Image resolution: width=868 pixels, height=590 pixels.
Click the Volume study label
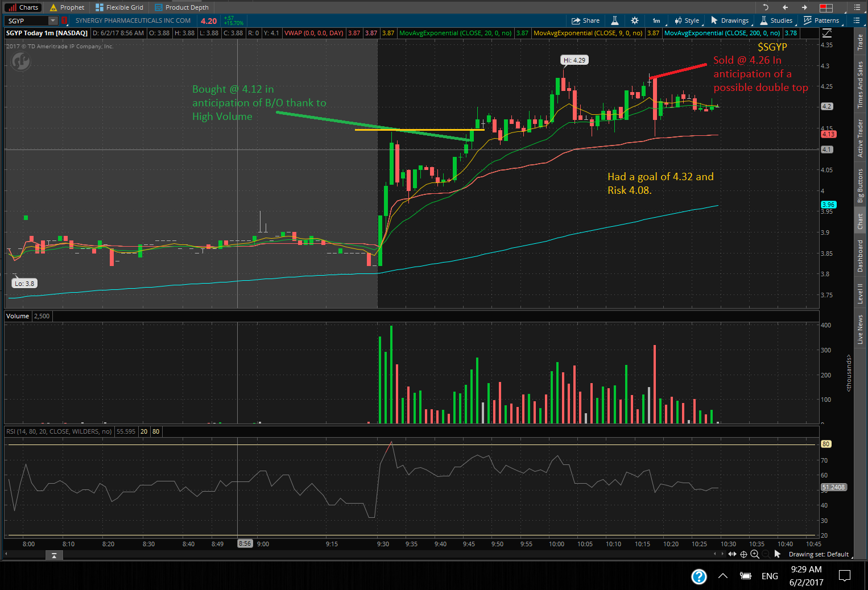18,316
